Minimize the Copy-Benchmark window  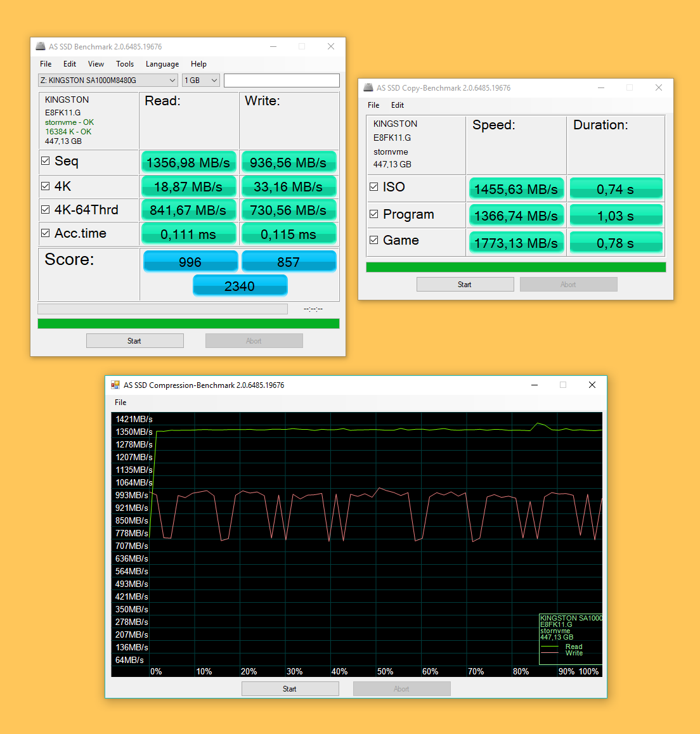click(601, 87)
